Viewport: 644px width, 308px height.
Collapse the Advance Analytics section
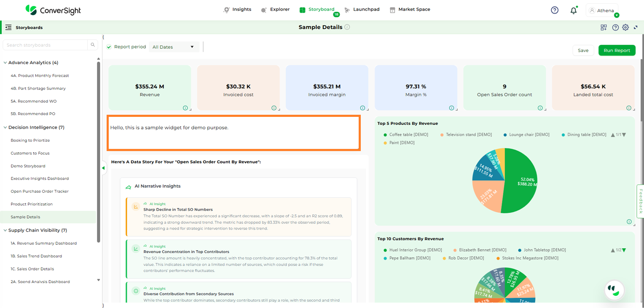[x=5, y=62]
